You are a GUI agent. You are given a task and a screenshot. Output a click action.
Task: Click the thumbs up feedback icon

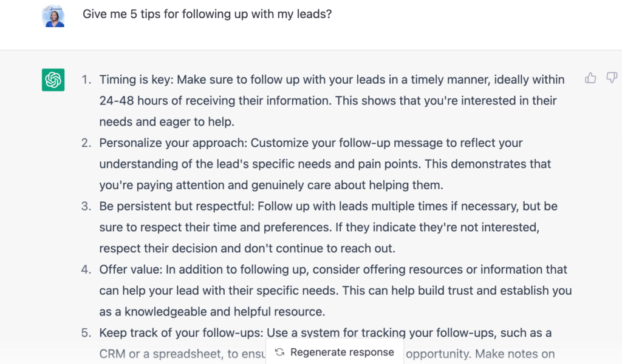590,78
